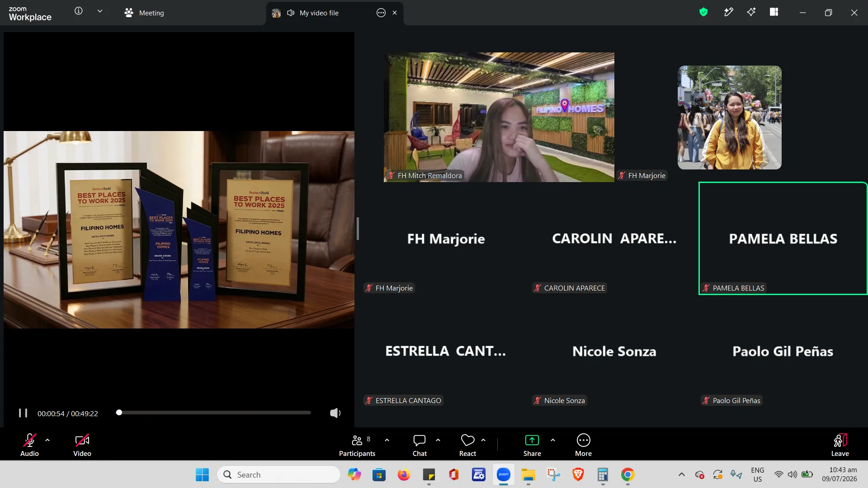Click the Zoom Workplace logo
The width and height of the screenshot is (868, 488).
30,14
